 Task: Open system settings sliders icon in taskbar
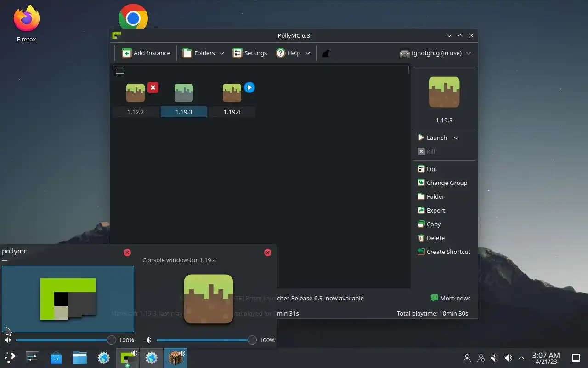[x=32, y=357]
